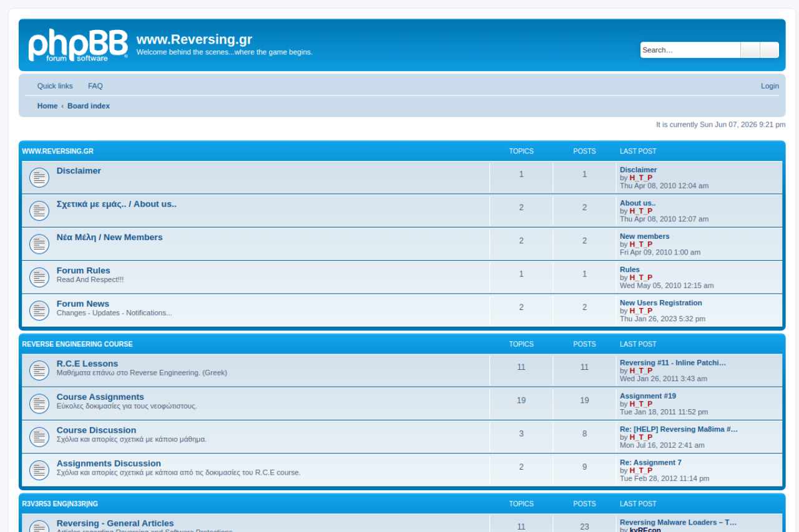Click topics count 19 for Course Assignments
799x532 pixels.
tap(521, 400)
